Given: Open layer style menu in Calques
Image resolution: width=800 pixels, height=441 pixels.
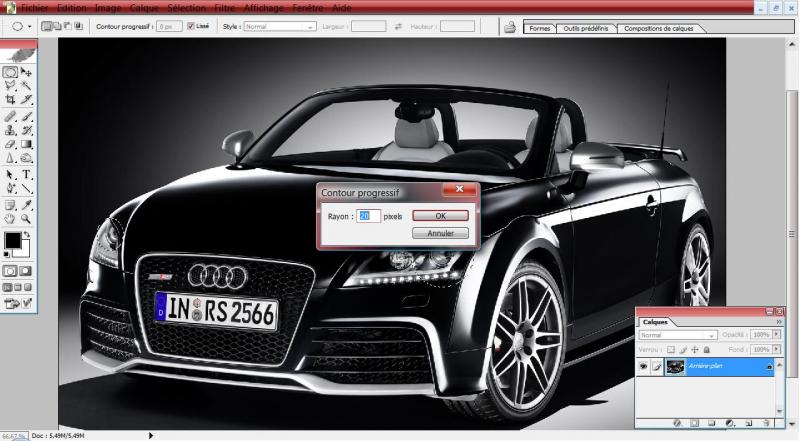Looking at the screenshot, I should [x=677, y=423].
